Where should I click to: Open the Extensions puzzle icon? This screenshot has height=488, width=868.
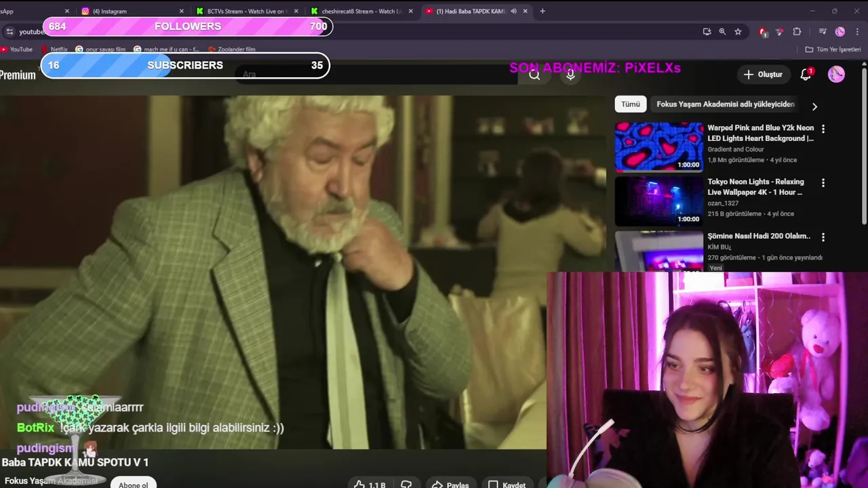797,31
